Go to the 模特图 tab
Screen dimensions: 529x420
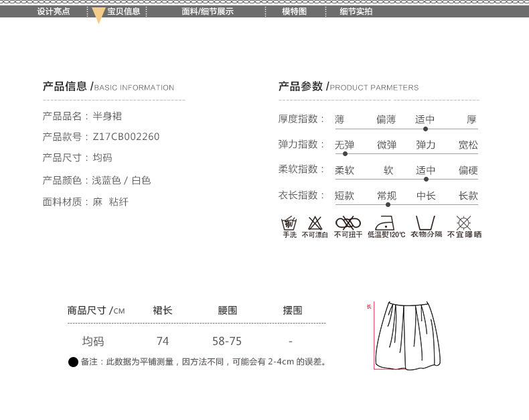tap(294, 11)
